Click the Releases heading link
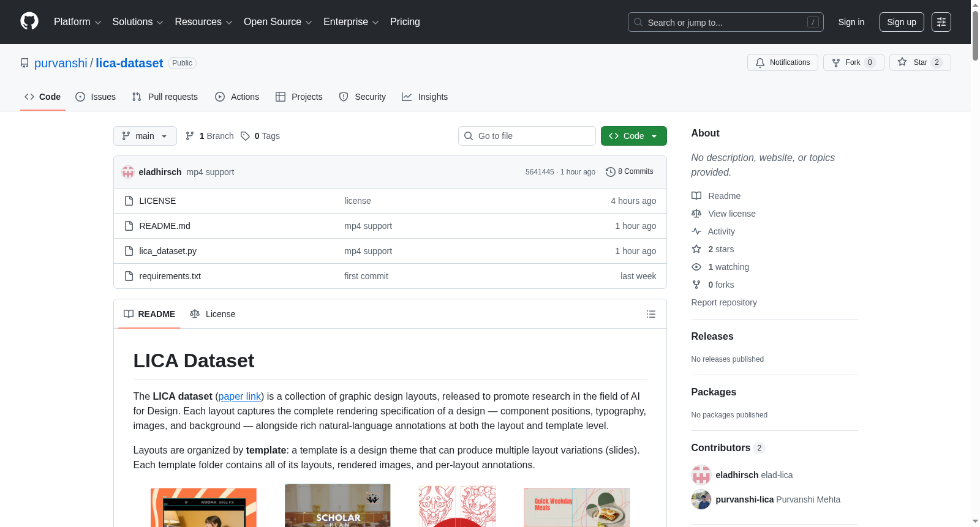 click(x=712, y=337)
